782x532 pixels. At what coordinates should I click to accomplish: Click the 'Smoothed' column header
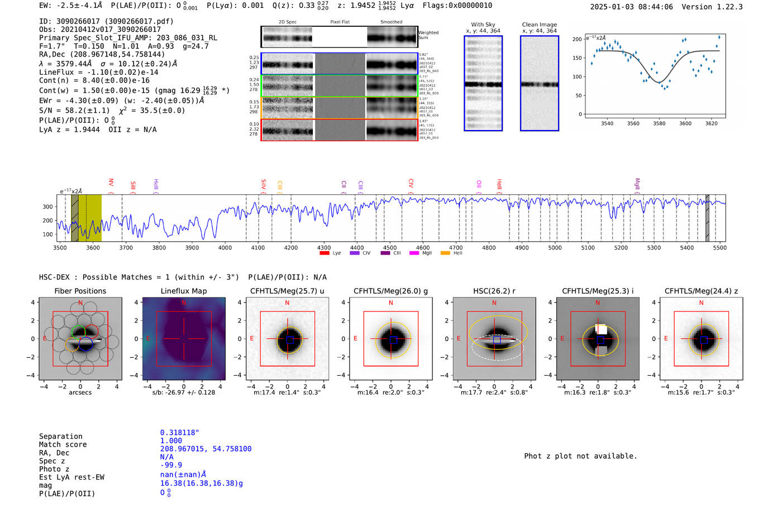[392, 22]
